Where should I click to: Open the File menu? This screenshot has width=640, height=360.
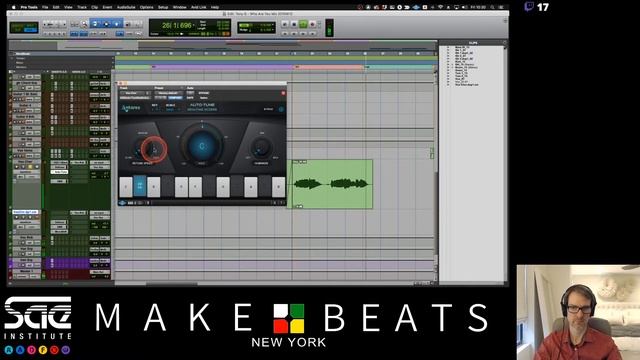45,7
